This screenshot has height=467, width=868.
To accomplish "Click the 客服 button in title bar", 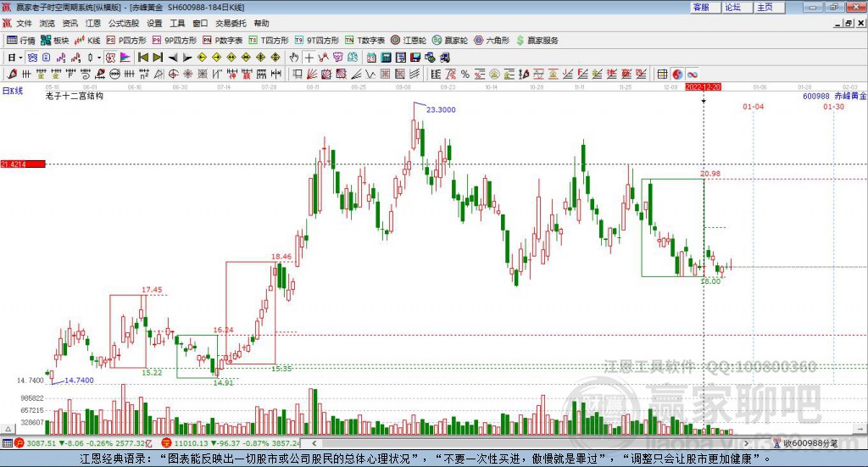I will point(704,7).
